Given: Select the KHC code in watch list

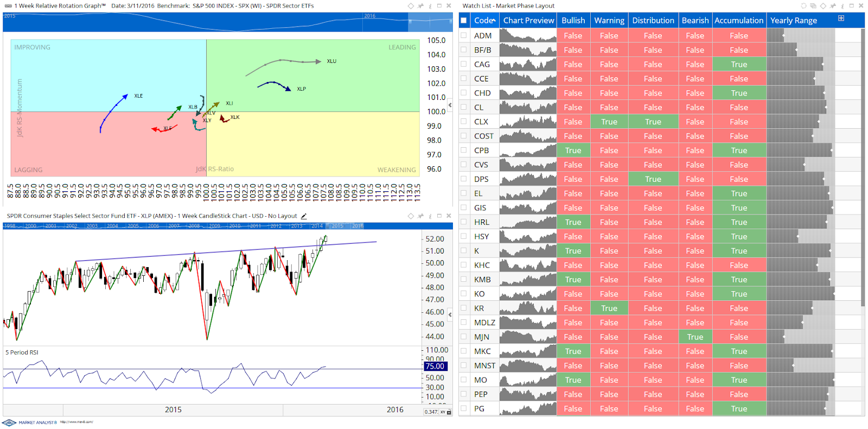Looking at the screenshot, I should (x=482, y=265).
